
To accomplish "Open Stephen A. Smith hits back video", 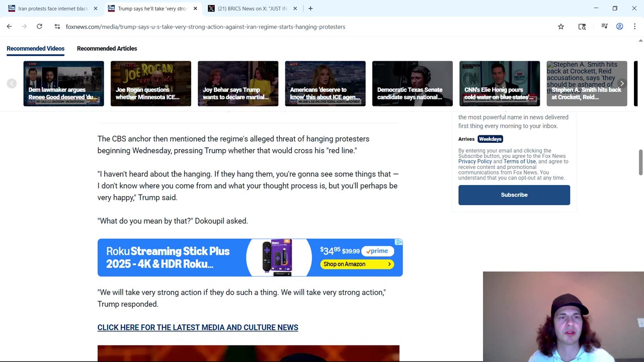I will pyautogui.click(x=587, y=83).
